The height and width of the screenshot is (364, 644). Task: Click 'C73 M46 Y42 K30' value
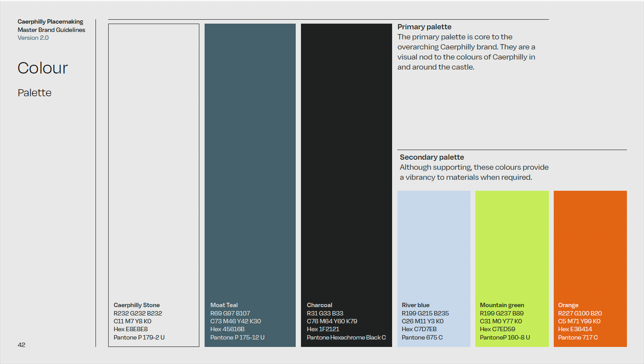236,321
